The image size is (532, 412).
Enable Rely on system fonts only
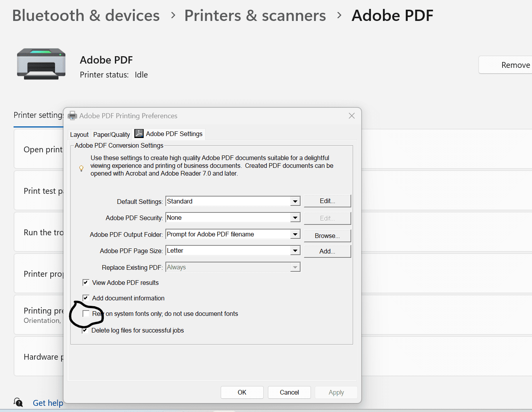pos(86,314)
